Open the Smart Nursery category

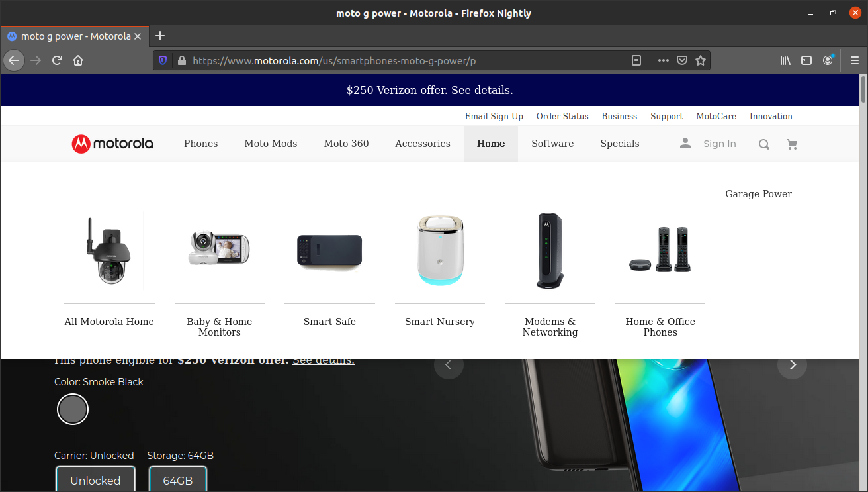pyautogui.click(x=439, y=321)
